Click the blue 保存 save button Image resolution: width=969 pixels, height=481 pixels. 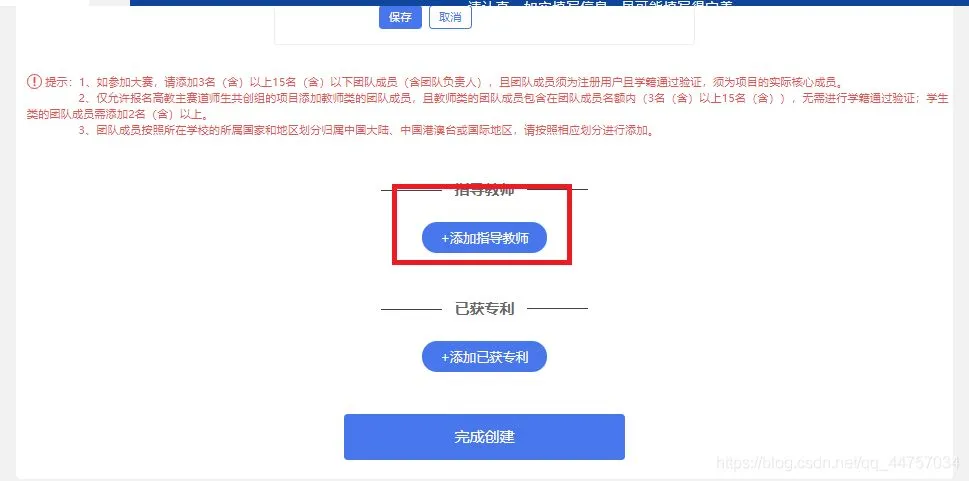coord(400,17)
